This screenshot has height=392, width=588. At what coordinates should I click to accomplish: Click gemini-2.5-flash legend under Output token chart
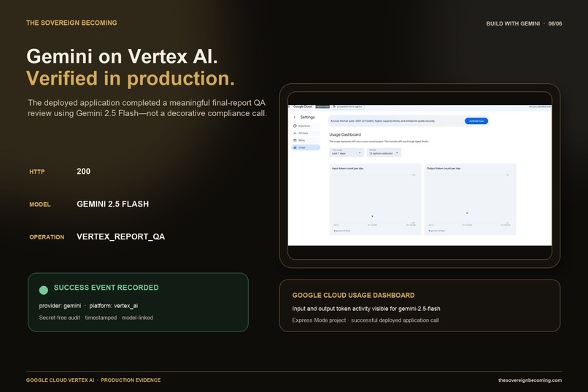437,231
